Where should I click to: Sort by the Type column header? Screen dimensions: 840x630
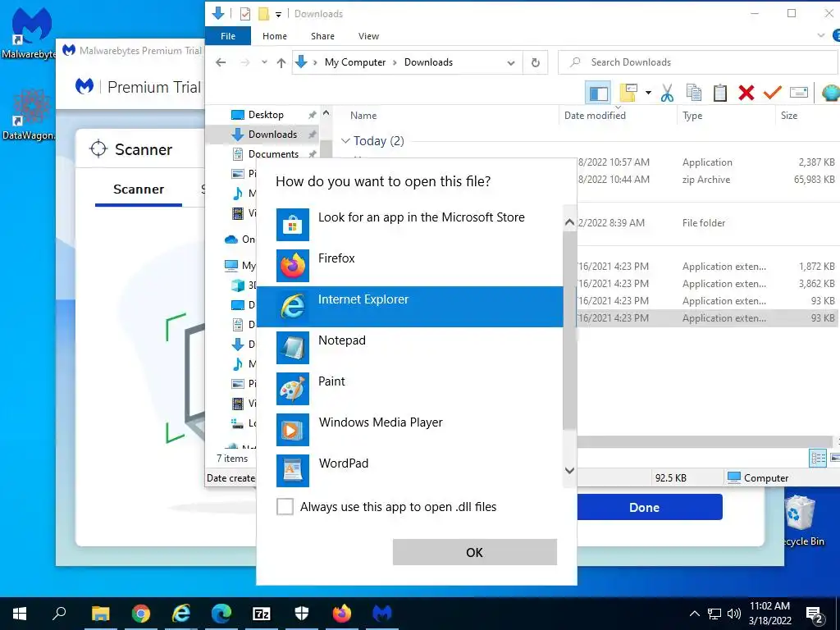tap(692, 115)
